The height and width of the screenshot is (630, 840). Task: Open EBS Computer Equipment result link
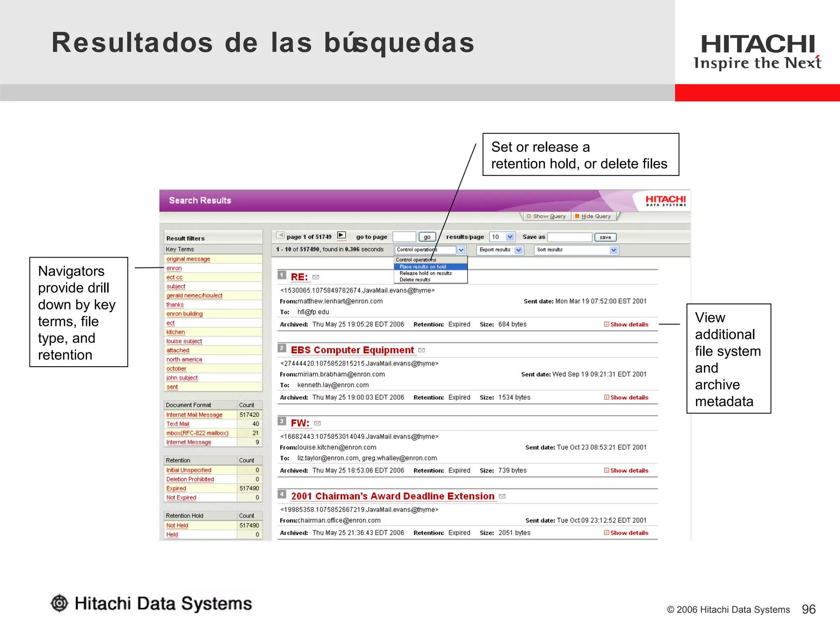[x=352, y=350]
